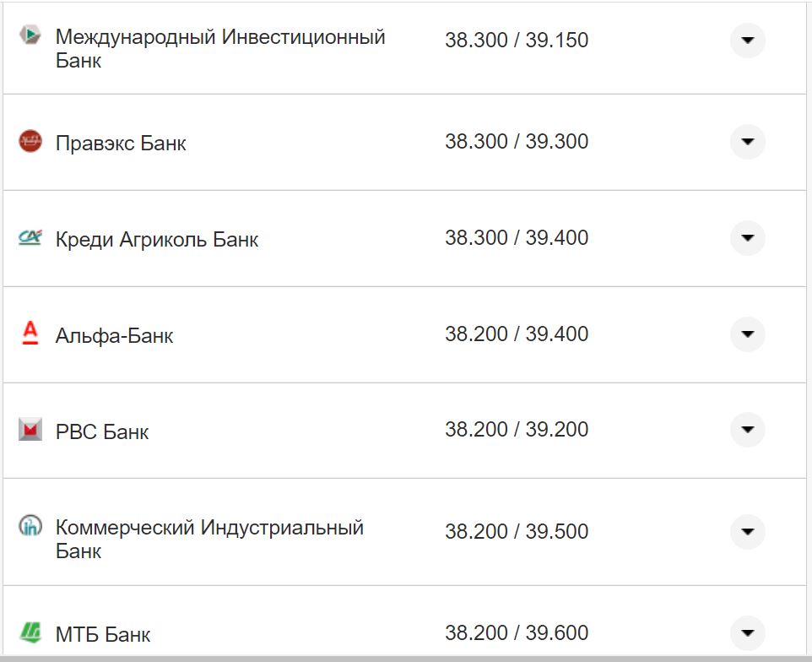Image resolution: width=812 pixels, height=662 pixels.
Task: Expand the МТБ Банк dropdown
Action: [x=747, y=632]
